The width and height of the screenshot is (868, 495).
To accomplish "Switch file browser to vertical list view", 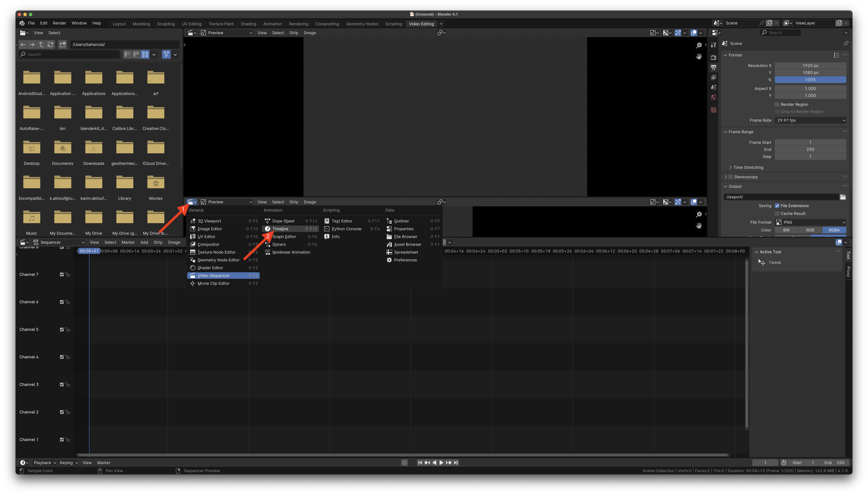I will [127, 54].
